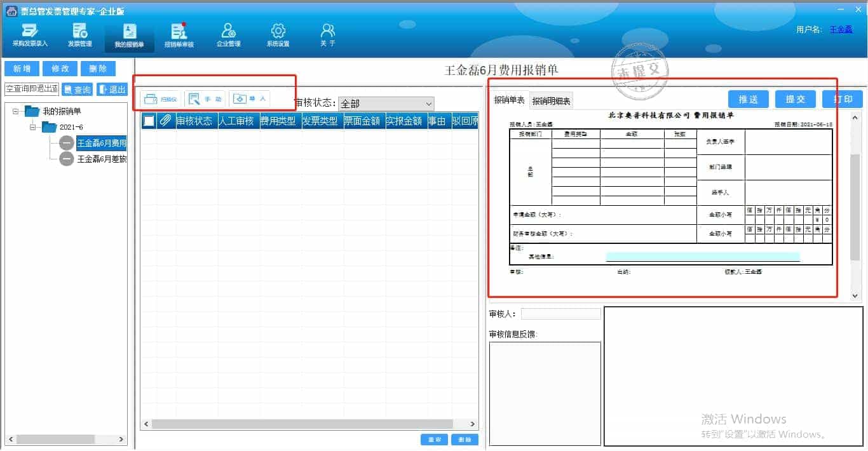The width and height of the screenshot is (868, 451).
Task: Select the 我的报销单 tree root label
Action: pyautogui.click(x=62, y=111)
